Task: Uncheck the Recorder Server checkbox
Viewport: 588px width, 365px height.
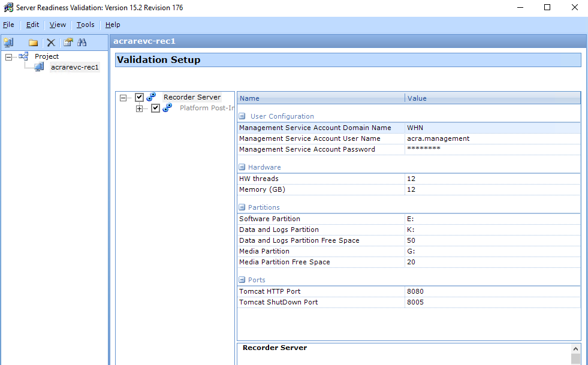Action: point(139,96)
